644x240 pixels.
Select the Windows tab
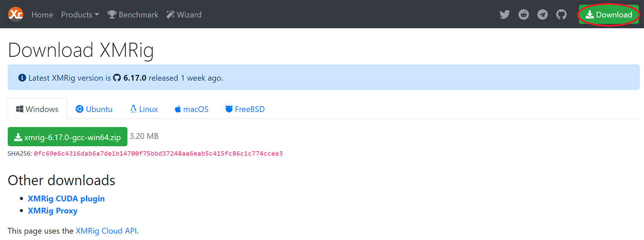click(x=37, y=109)
